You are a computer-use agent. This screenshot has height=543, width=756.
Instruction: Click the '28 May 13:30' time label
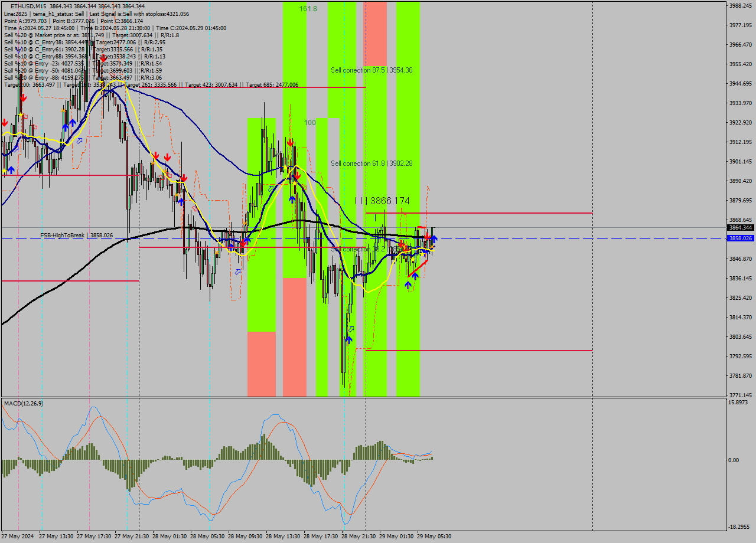pos(283,537)
